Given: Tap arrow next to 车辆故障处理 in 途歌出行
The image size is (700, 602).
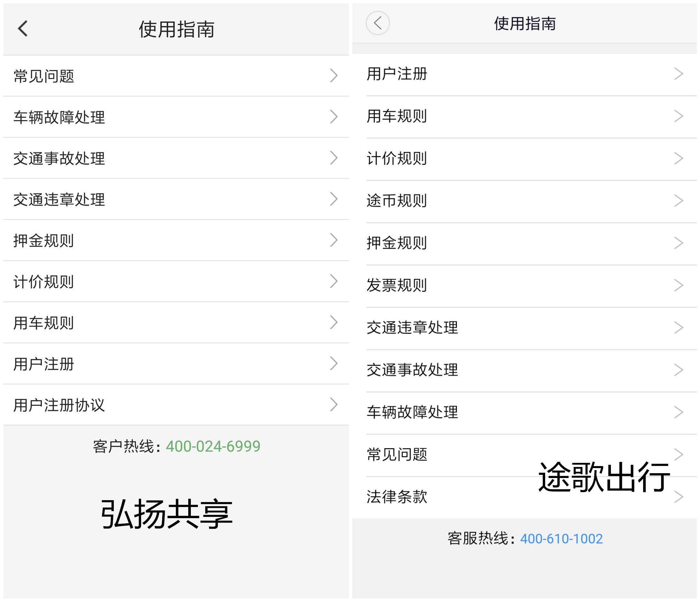Looking at the screenshot, I should point(679,412).
